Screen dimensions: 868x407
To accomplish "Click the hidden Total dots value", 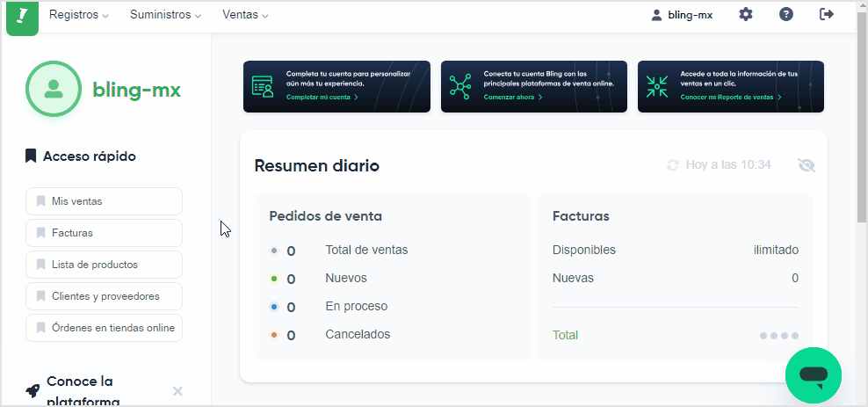I will [779, 336].
